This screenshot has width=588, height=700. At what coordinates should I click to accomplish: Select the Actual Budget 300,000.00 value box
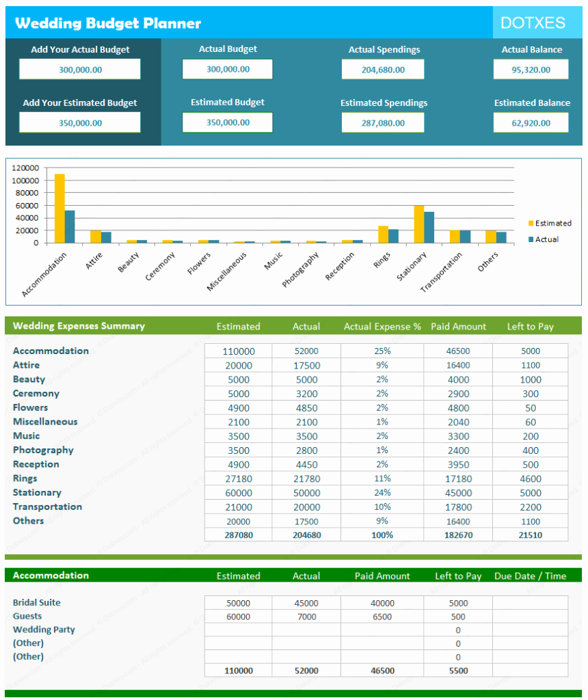coord(227,69)
